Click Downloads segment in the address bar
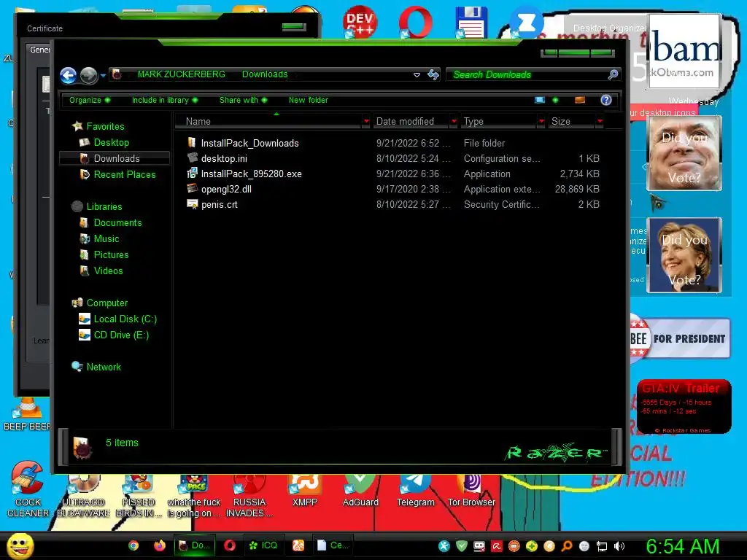 pyautogui.click(x=264, y=74)
